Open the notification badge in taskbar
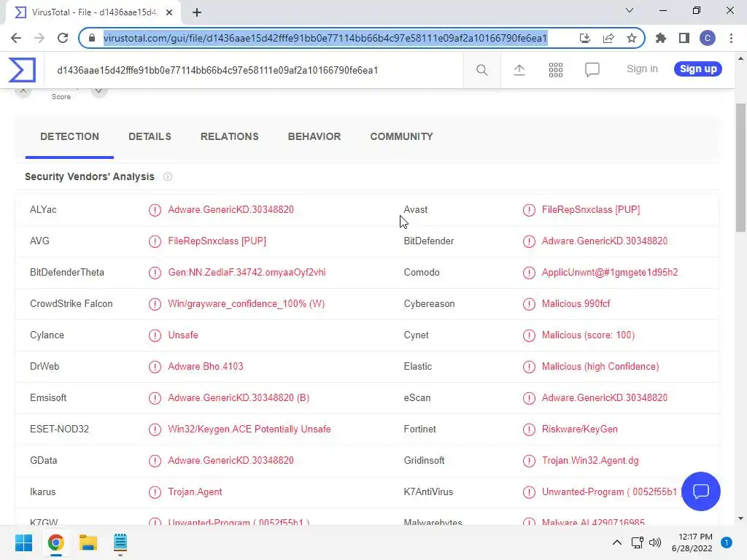 tap(727, 542)
